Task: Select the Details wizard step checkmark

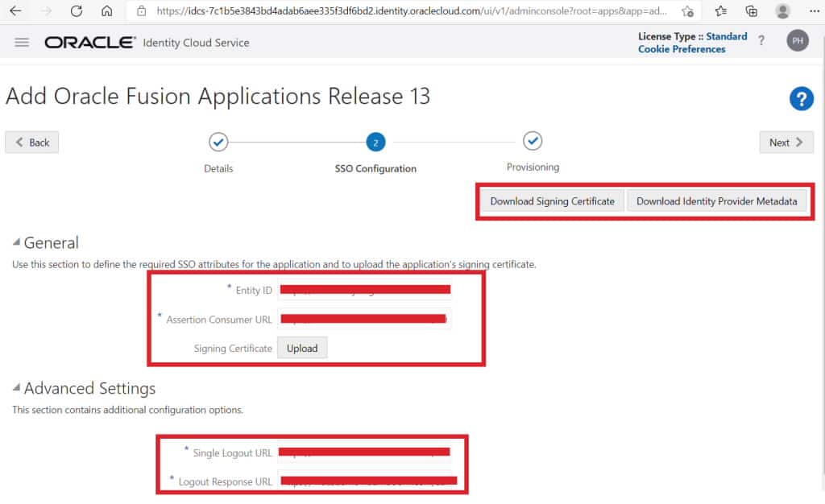Action: 218,142
